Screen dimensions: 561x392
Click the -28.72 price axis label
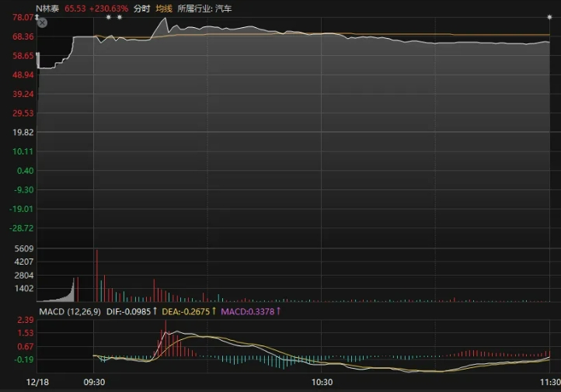[22, 228]
